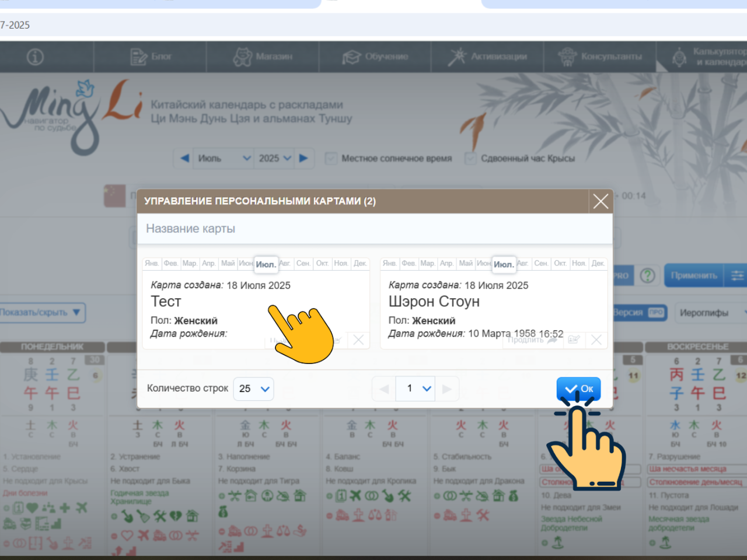Screen dimensions: 747x560
Task: Toggle Местное солнечное время checkbox
Action: [x=331, y=158]
